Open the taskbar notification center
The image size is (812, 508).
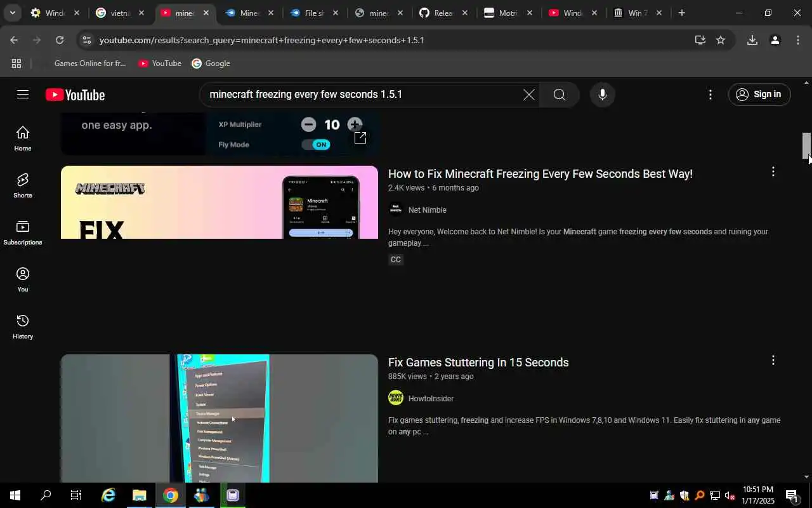(792, 495)
